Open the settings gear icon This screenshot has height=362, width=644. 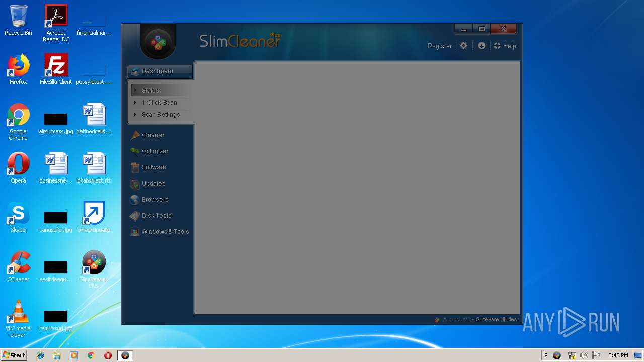(464, 46)
